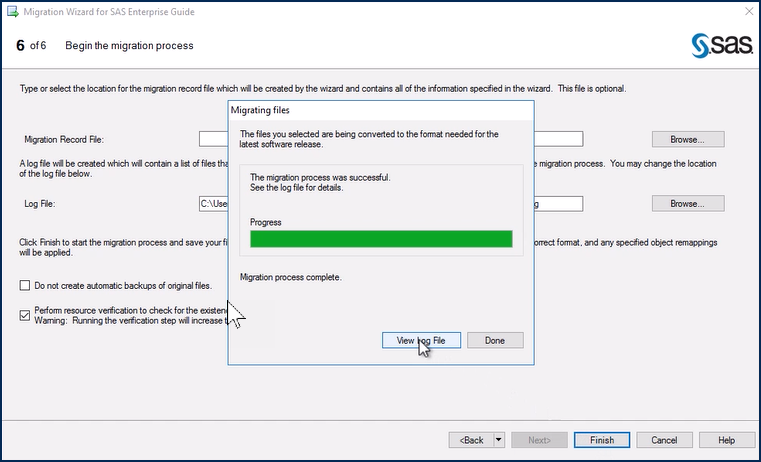Uncheck 'Perform resource verification' checkbox
761x462 pixels.
pyautogui.click(x=25, y=314)
